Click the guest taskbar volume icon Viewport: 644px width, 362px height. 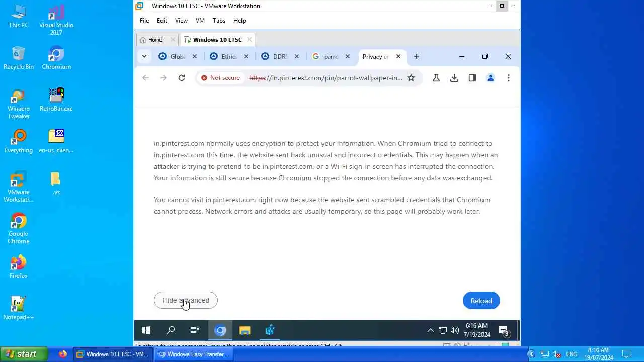coord(455,330)
